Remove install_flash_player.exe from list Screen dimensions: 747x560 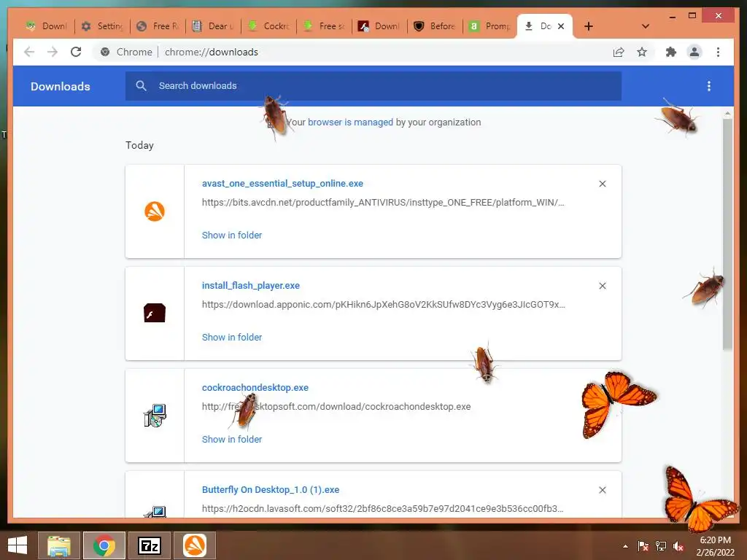603,286
